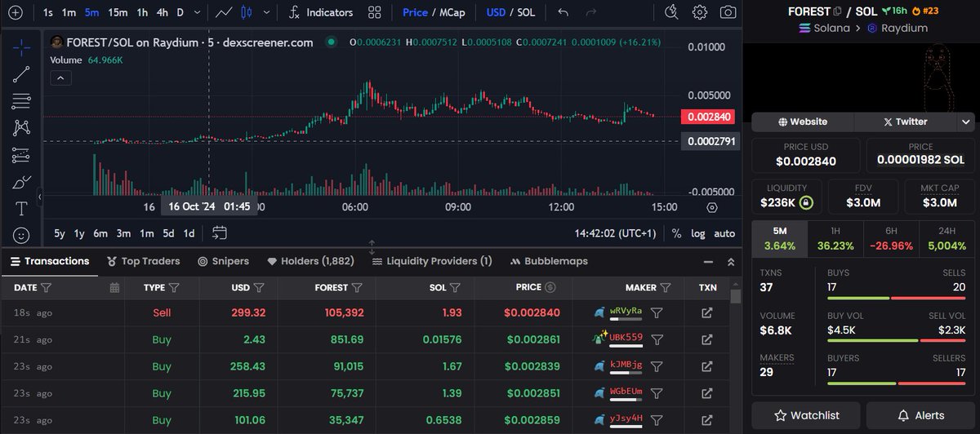Set price Alerts for FOREST
This screenshot has height=434, width=980.
(x=920, y=415)
